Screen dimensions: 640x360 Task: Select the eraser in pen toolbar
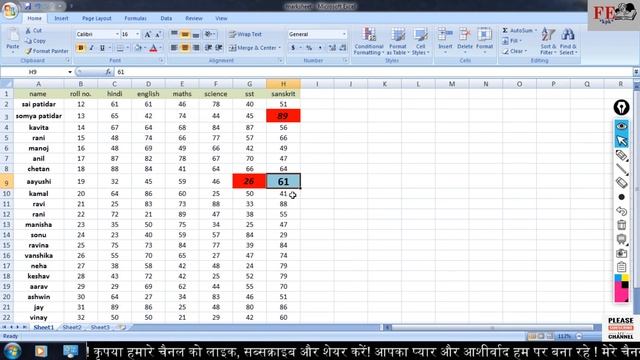pyautogui.click(x=621, y=183)
